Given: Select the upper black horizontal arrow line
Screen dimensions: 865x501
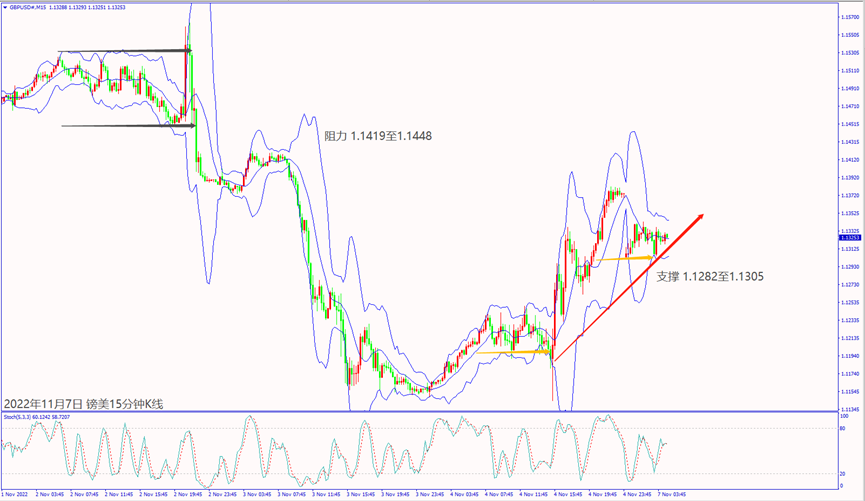Looking at the screenshot, I should pyautogui.click(x=120, y=51).
